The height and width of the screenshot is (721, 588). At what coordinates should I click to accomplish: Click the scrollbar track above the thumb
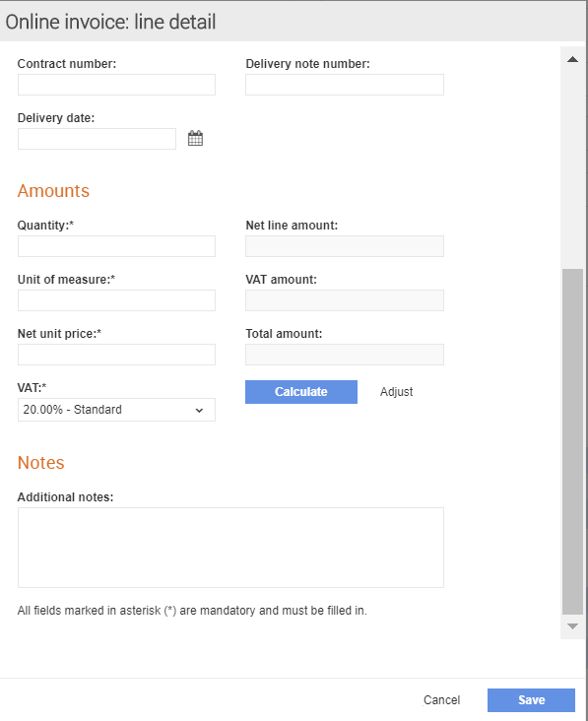[572, 167]
